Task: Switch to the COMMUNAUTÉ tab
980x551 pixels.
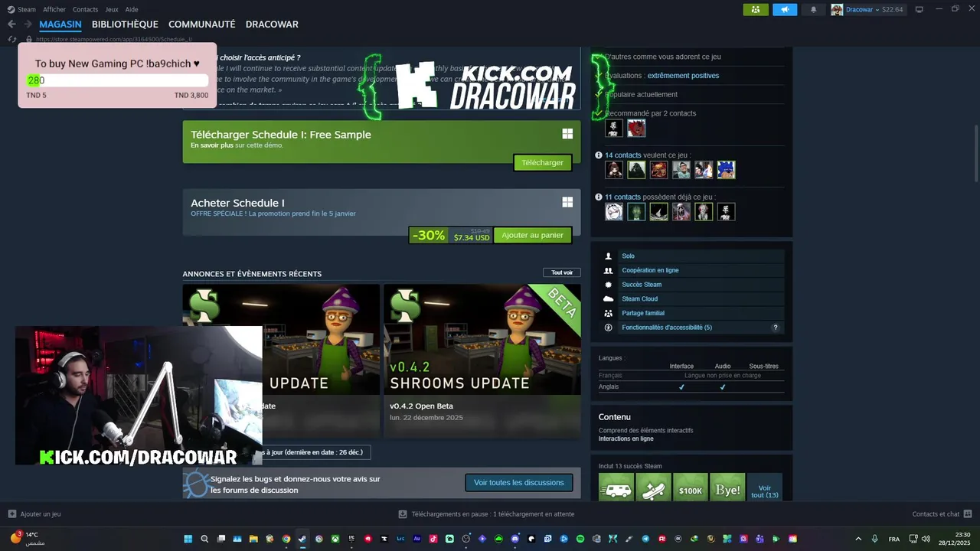Action: tap(202, 24)
